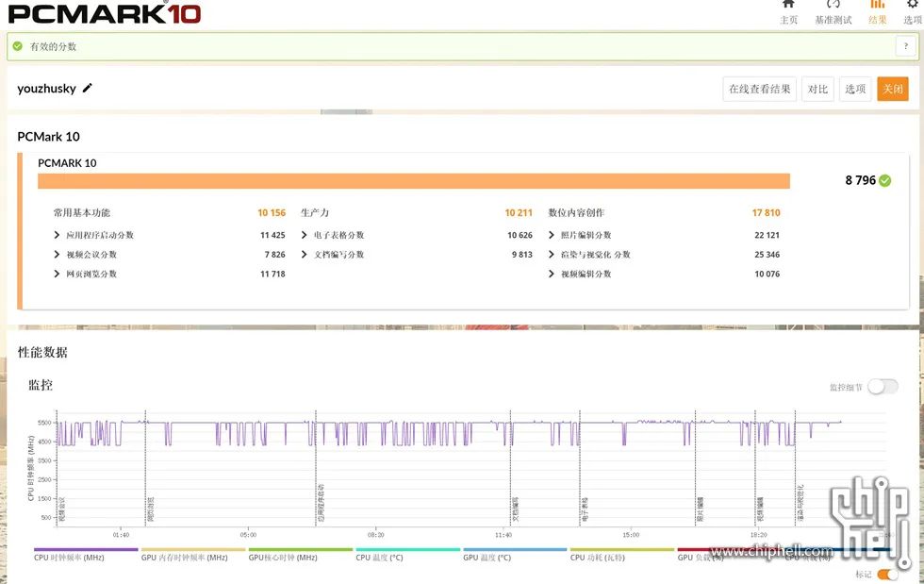
Task: Open the 选项 gear tab at top right
Action: [x=913, y=13]
